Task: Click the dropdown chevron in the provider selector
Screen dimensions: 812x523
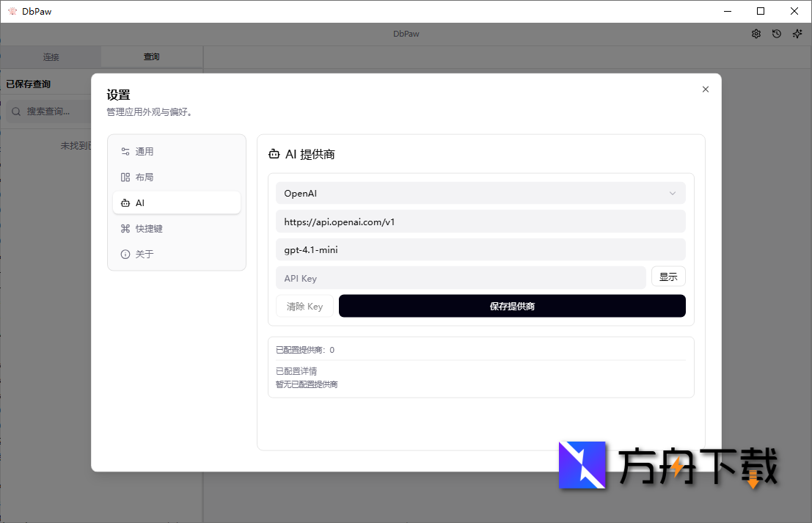Action: [673, 194]
